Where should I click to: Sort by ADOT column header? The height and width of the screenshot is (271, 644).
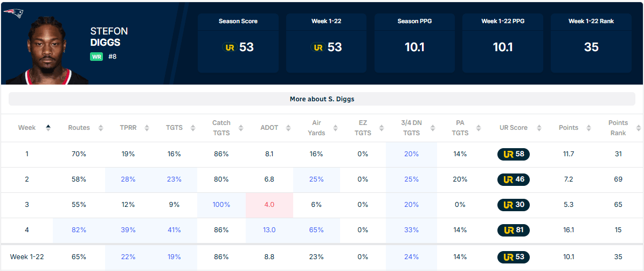[269, 128]
